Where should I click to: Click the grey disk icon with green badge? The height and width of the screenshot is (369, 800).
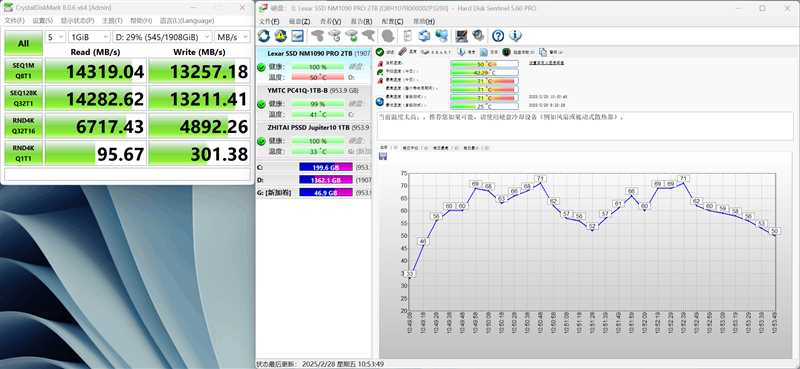pos(352,36)
